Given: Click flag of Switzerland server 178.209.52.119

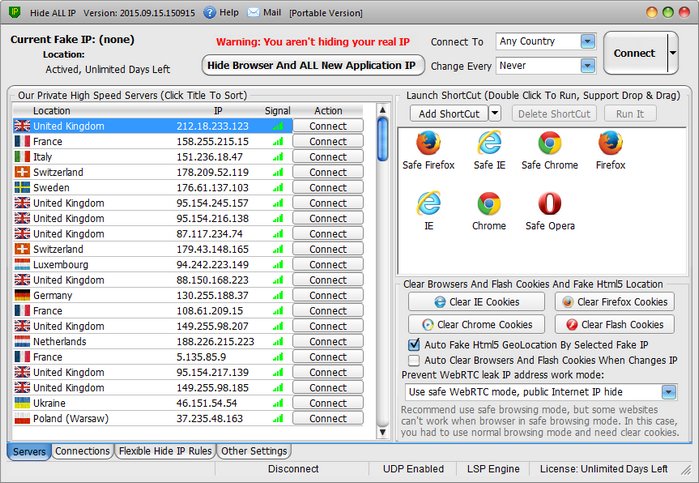Looking at the screenshot, I should tap(22, 172).
